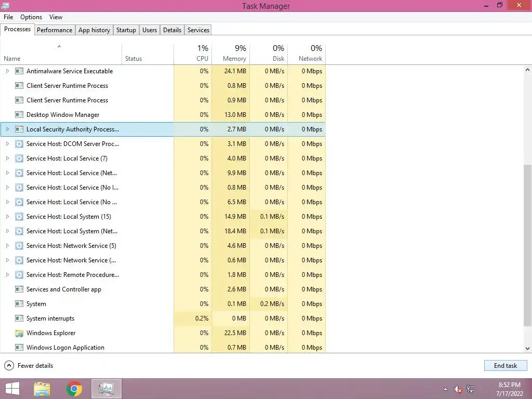Click the End task button

coord(505,365)
